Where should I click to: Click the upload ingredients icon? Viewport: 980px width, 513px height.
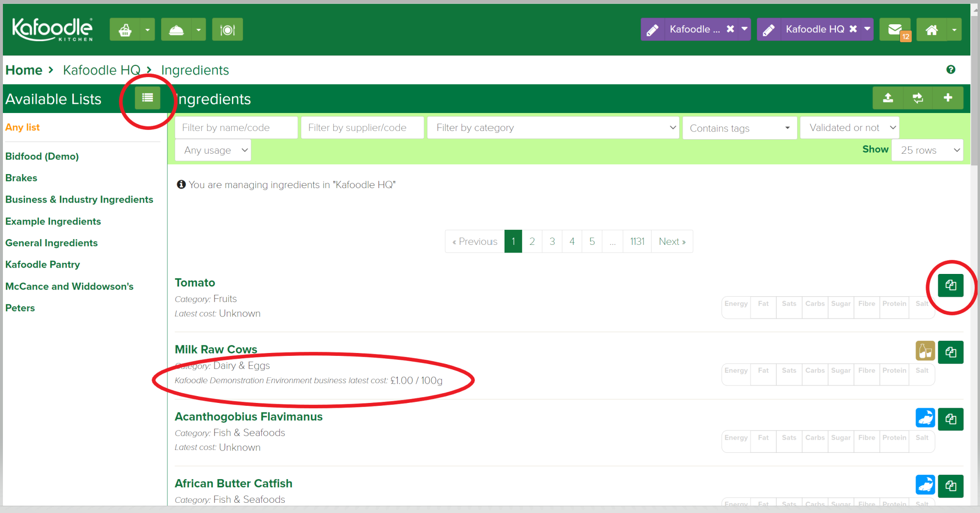pyautogui.click(x=888, y=98)
